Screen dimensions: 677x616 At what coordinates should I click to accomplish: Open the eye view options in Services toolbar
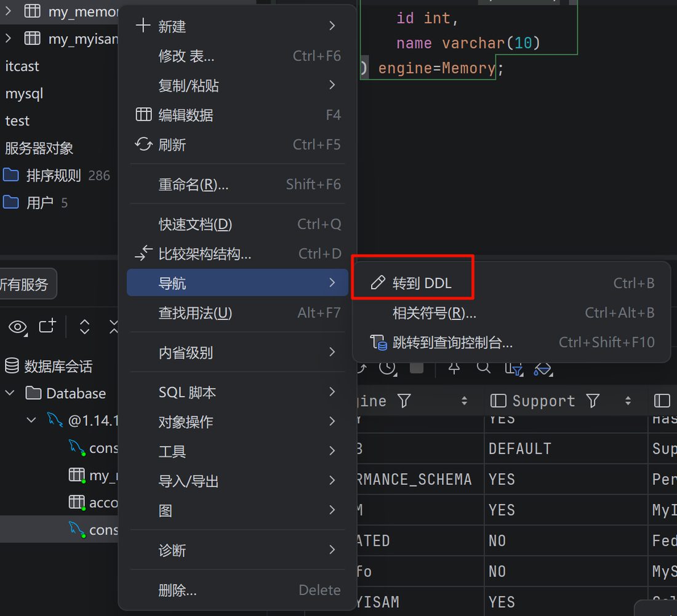tap(18, 327)
